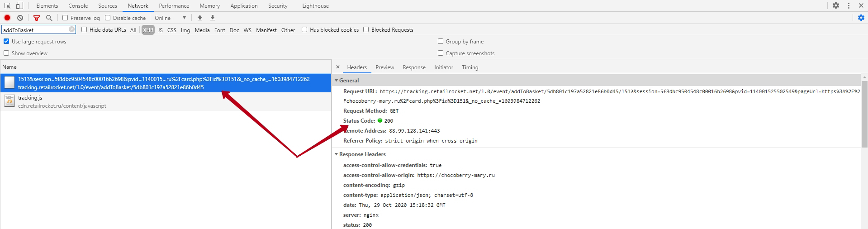The width and height of the screenshot is (868, 229).
Task: Clear the network log
Action: (x=20, y=18)
